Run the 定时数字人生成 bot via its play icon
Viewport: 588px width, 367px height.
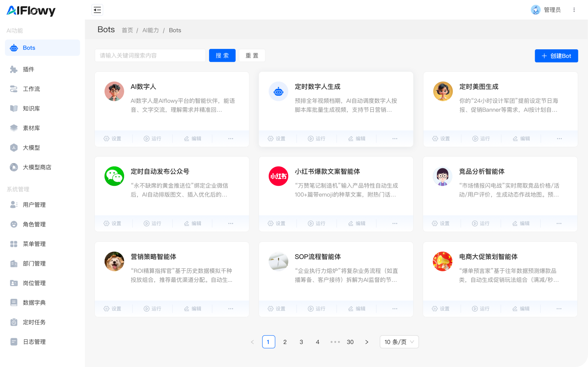tap(310, 138)
